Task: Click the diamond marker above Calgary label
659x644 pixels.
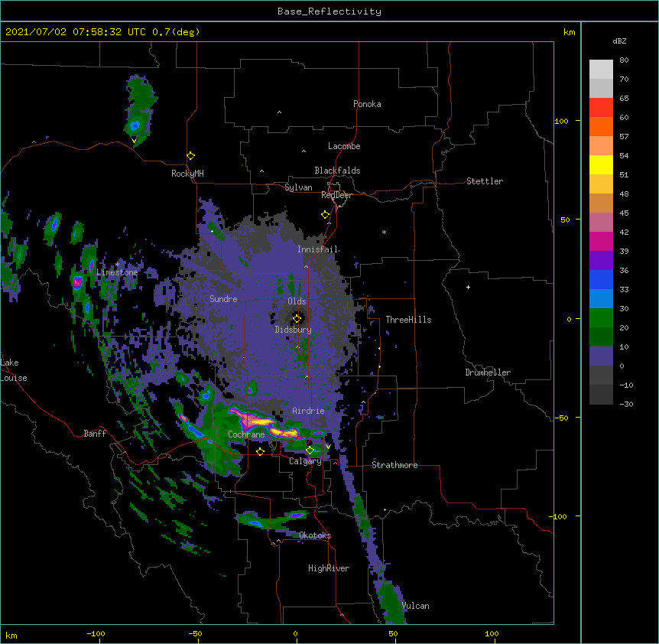Action: [310, 450]
